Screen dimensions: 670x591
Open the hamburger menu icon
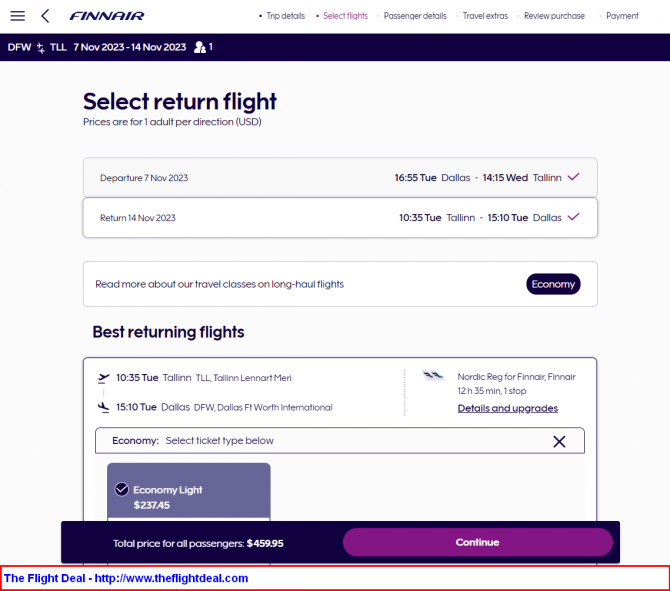(x=18, y=16)
